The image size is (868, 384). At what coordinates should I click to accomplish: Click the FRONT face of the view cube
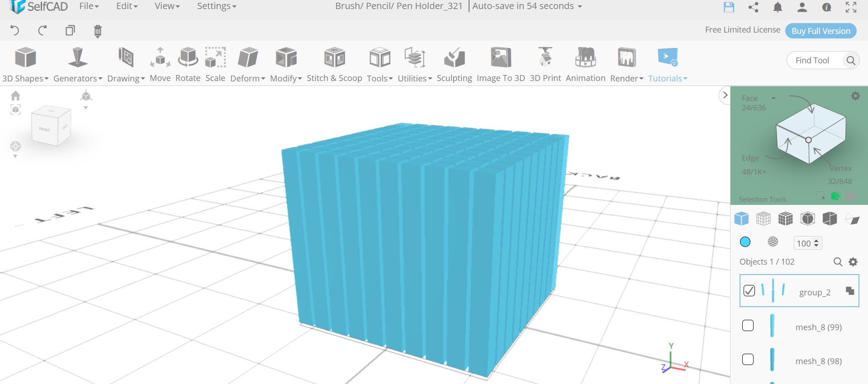point(44,129)
